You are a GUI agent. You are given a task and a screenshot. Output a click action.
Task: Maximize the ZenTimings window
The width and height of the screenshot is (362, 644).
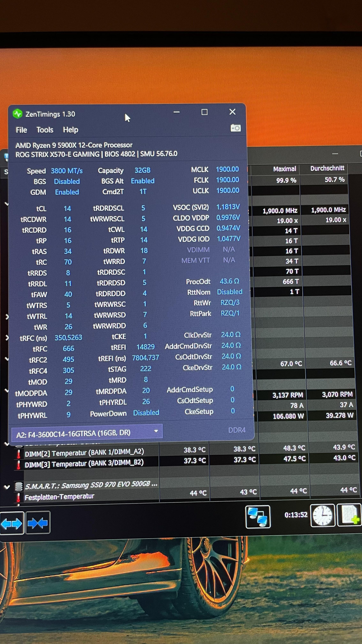click(x=204, y=112)
